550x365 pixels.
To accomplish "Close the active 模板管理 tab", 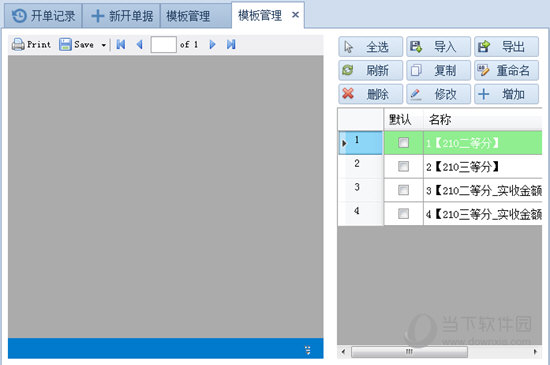I will [x=295, y=15].
